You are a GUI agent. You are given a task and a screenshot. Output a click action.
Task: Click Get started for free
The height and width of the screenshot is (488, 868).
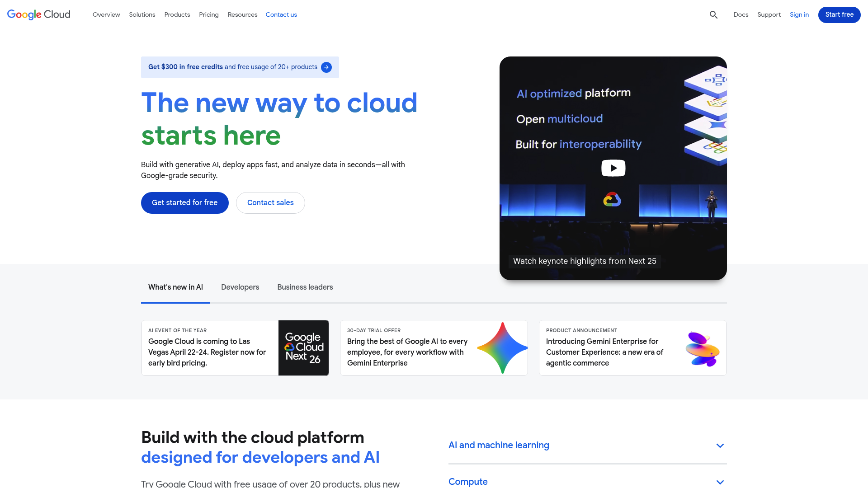coord(184,202)
